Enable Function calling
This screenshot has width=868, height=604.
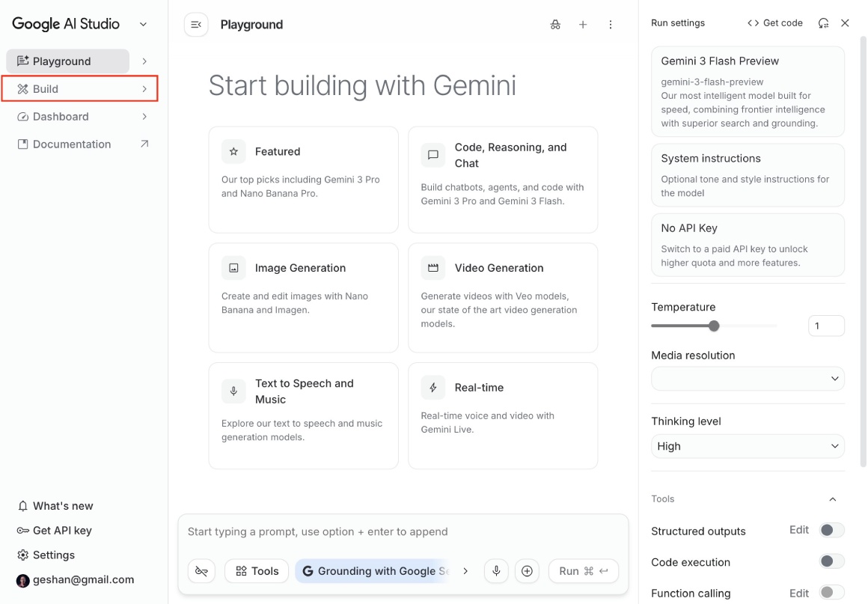point(831,592)
